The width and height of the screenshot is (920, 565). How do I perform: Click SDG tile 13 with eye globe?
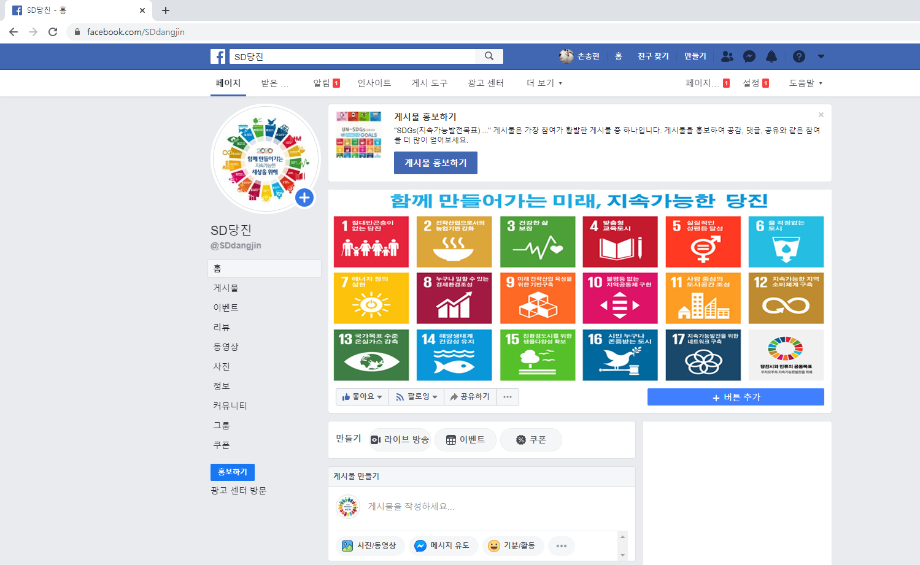coord(371,355)
